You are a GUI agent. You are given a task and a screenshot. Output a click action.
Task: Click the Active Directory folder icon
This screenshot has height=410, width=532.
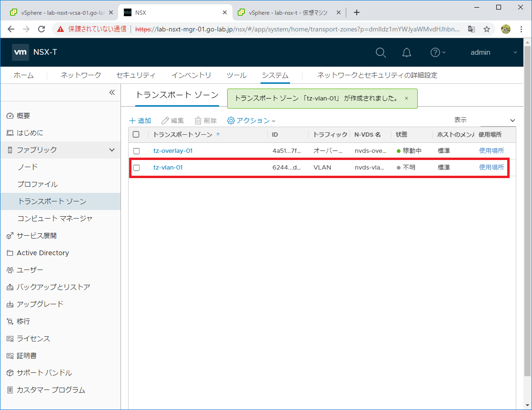10,253
